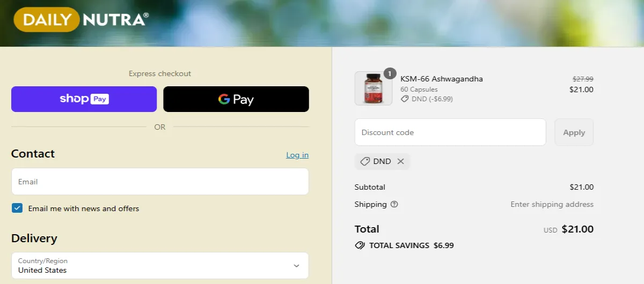This screenshot has height=284, width=644.
Task: Click the discount tag icon beside DND (-$6.99)
Action: tap(405, 99)
